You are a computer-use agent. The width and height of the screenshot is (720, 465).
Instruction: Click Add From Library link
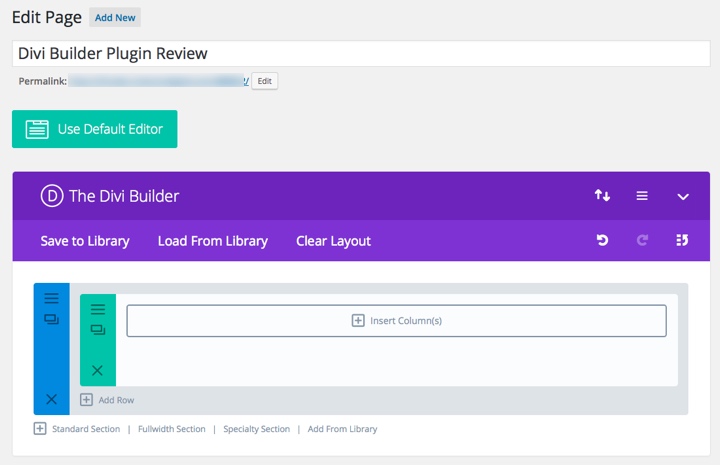pyautogui.click(x=343, y=429)
